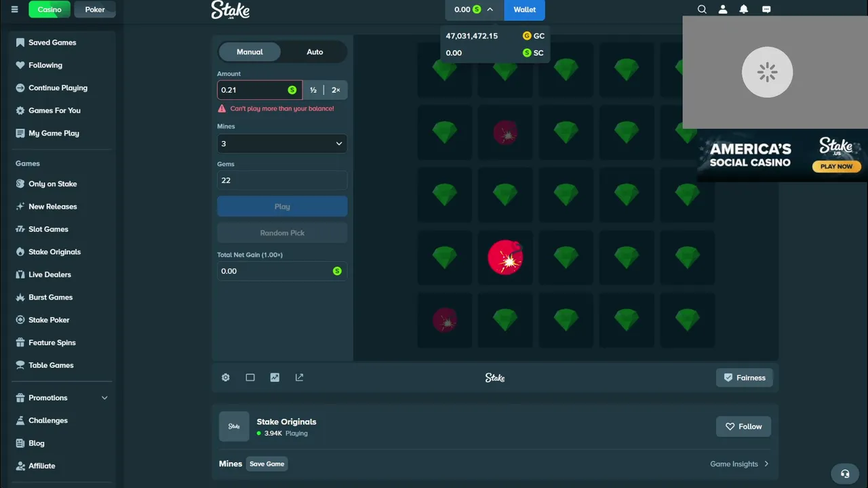Screen dimensions: 868x488
Task: Select the SC balance 0.00
Action: point(495,53)
